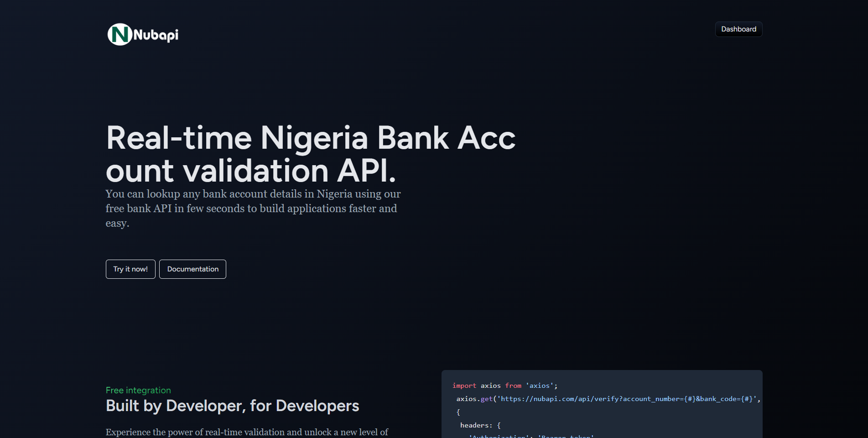Click the nubapi.com verify URL in code
868x438 pixels.
(x=627, y=399)
